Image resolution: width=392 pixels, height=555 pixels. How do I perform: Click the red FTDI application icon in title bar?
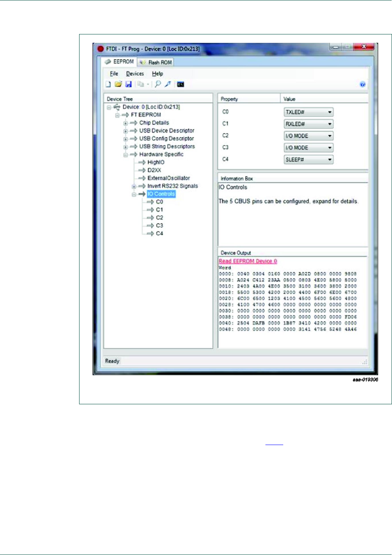pos(100,49)
